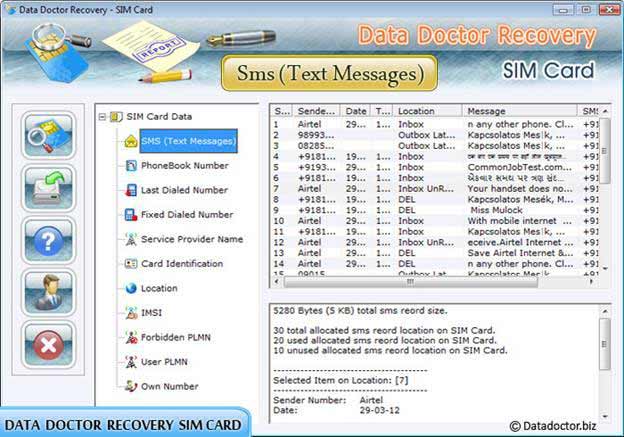The width and height of the screenshot is (624, 437).
Task: Select row 5 CommonJobTest.com message
Action: pyautogui.click(x=435, y=167)
